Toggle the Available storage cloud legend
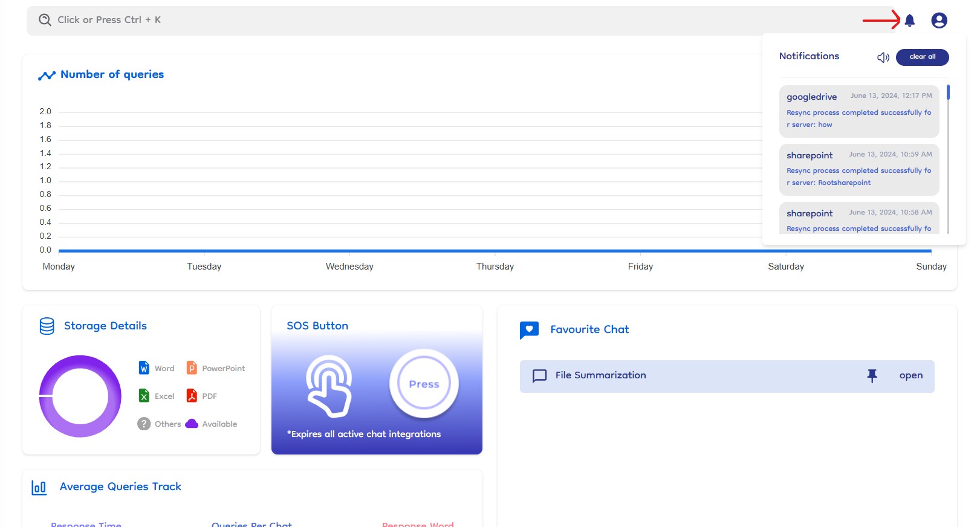This screenshot has height=527, width=980. point(192,424)
